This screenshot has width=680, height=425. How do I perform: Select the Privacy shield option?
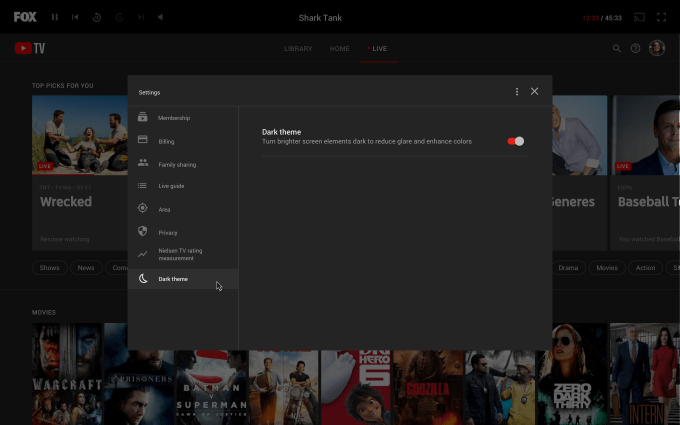167,232
